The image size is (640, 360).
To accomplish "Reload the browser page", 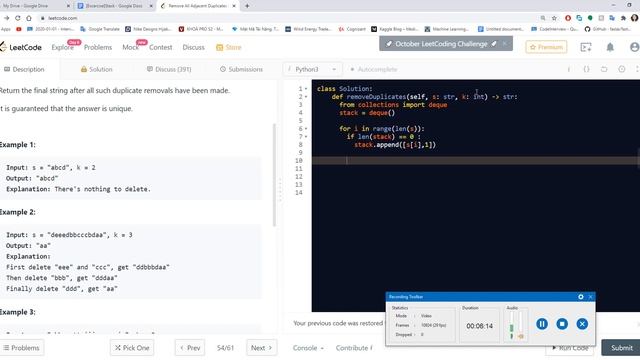I will click(18, 18).
